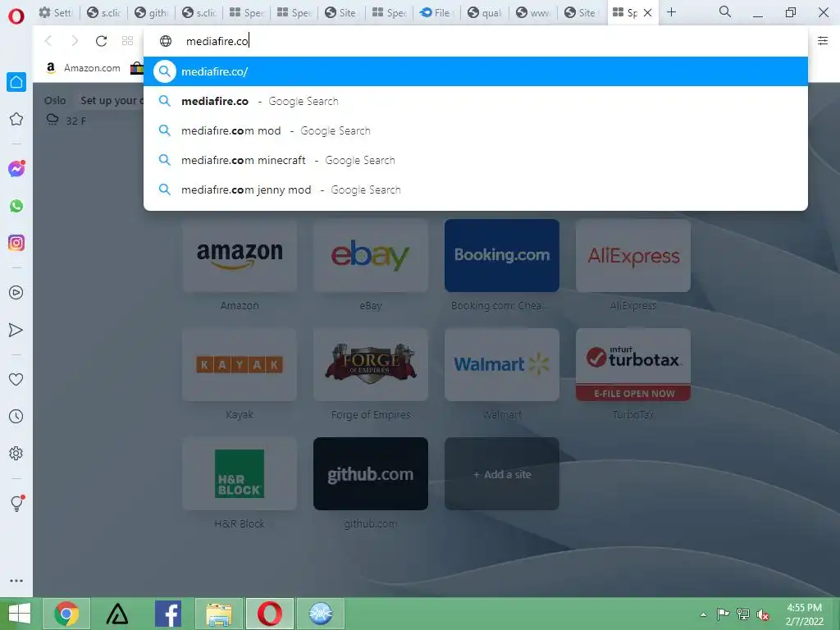This screenshot has width=840, height=630.
Task: Open the H&R Block speed dial tile
Action: pyautogui.click(x=240, y=474)
